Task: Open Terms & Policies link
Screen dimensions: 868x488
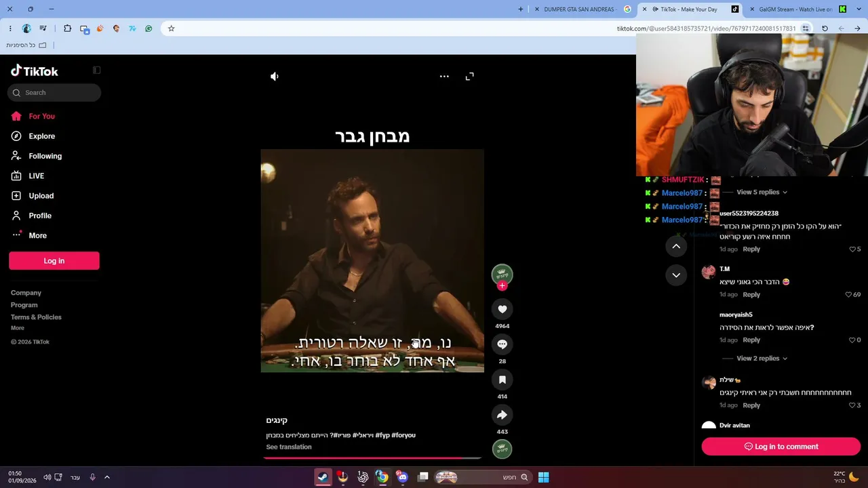Action: click(36, 317)
